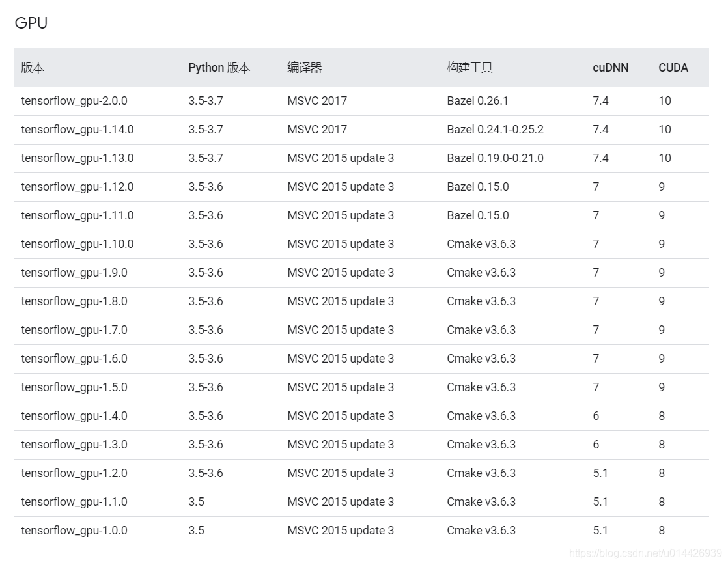This screenshot has width=728, height=565.
Task: Click Bazel 0.19.0-0.21.0 build tool cell
Action: click(495, 158)
